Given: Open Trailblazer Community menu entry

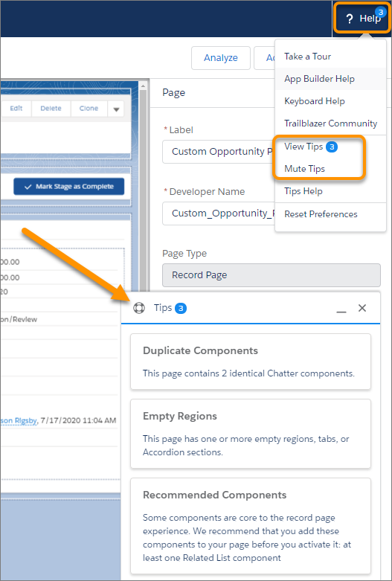Looking at the screenshot, I should pos(330,123).
